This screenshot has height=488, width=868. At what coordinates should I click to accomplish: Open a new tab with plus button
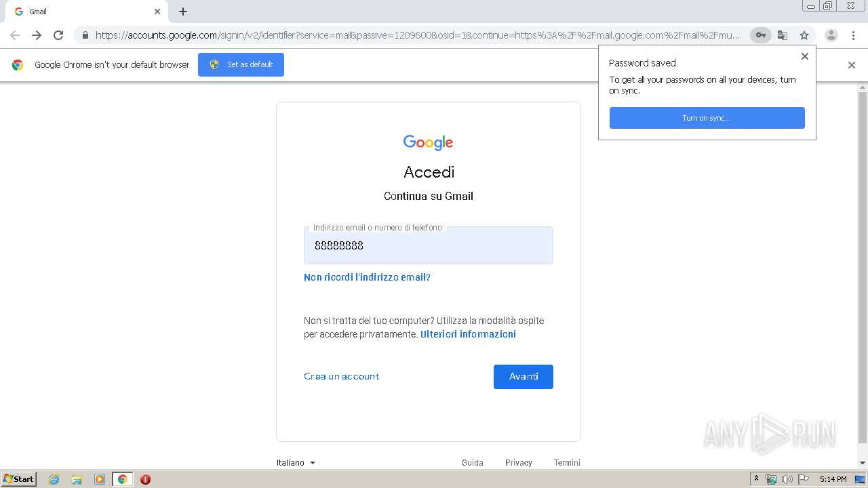[x=183, y=12]
